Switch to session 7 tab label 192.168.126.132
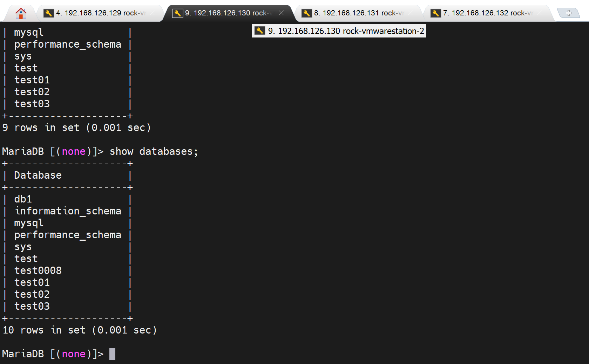The width and height of the screenshot is (589, 364). pos(487,13)
